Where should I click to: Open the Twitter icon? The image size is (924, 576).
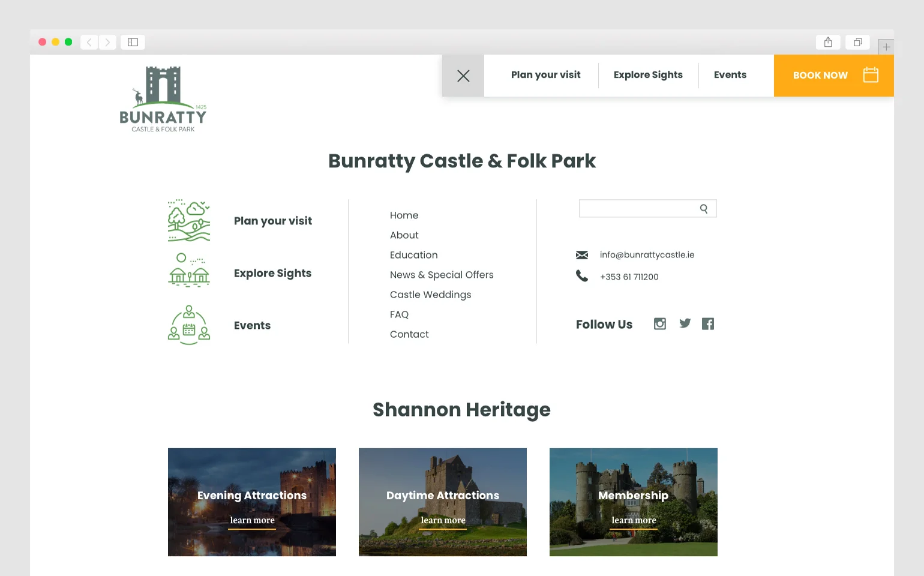click(685, 323)
